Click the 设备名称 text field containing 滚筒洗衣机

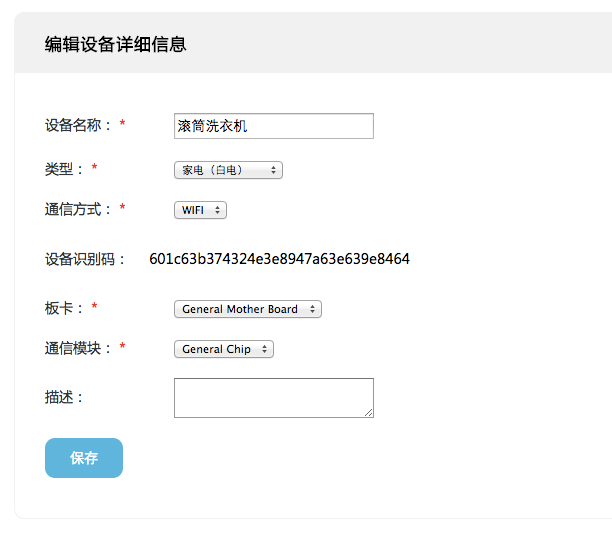point(274,126)
